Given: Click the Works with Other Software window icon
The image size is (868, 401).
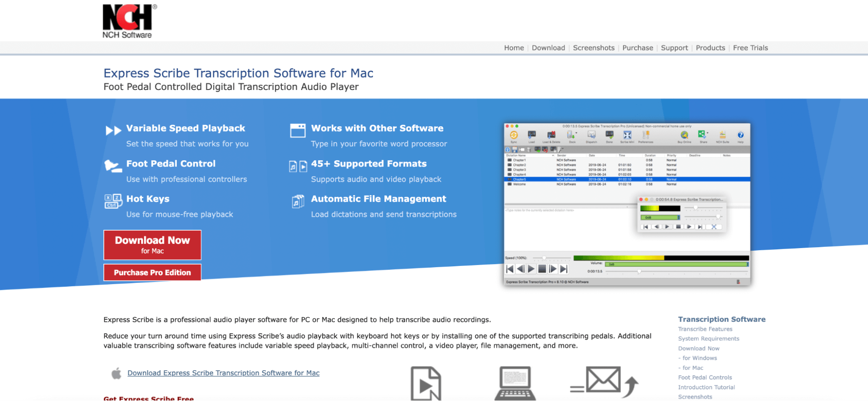Looking at the screenshot, I should [x=298, y=130].
